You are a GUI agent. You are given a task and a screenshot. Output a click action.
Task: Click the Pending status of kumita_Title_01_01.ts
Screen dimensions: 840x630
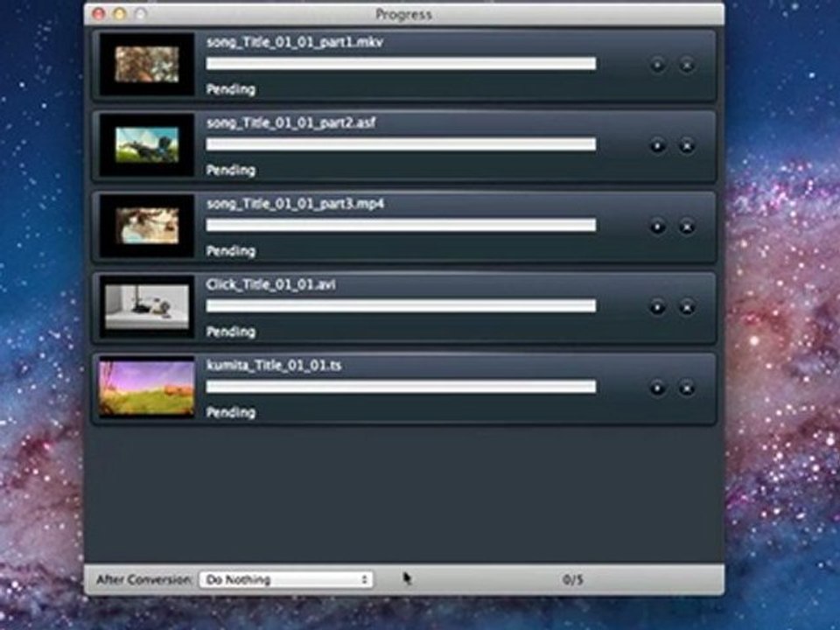tap(231, 412)
